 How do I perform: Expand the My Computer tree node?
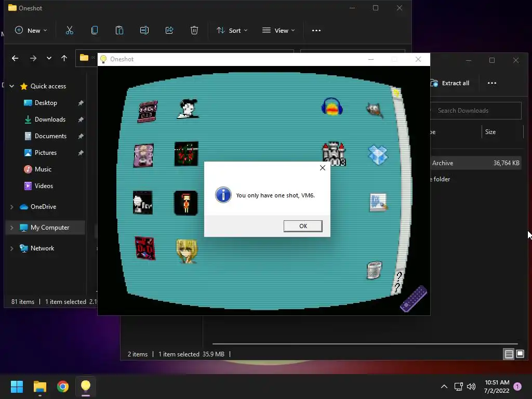11,228
